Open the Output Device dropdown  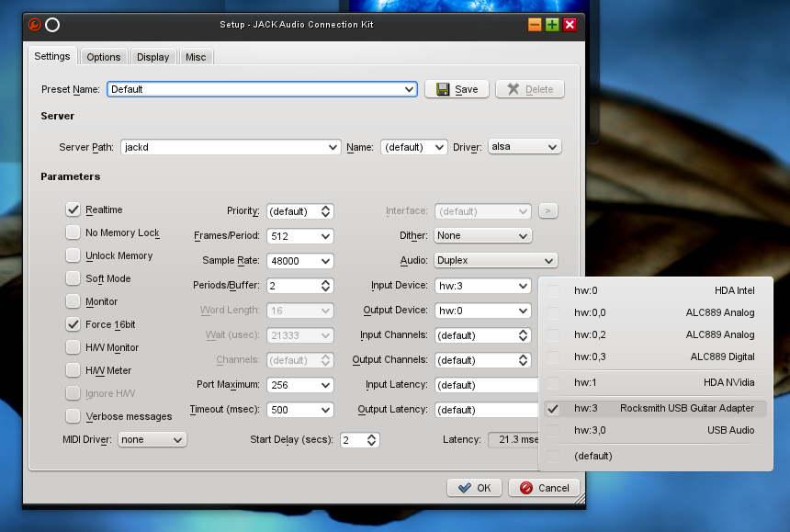[x=523, y=311]
